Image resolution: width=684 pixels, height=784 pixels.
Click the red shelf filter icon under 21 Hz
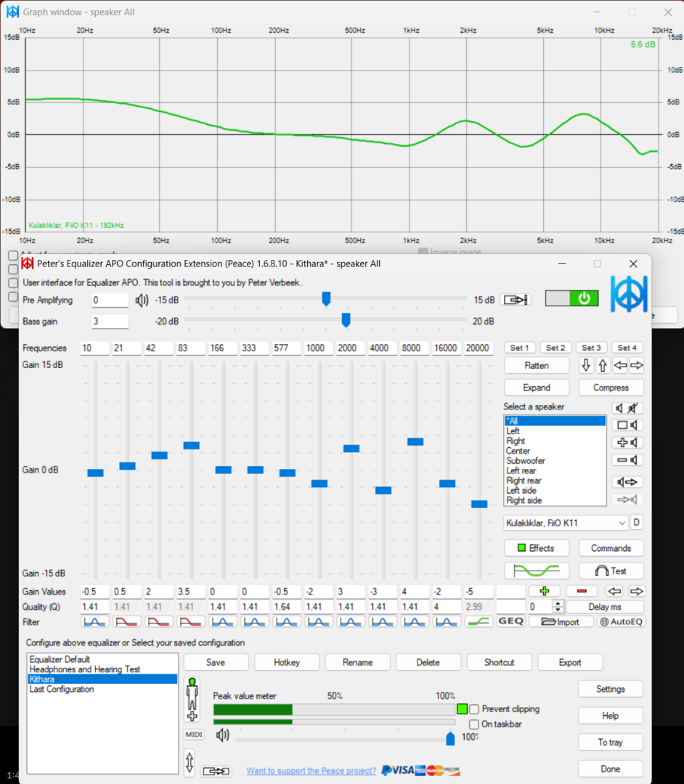pos(126,622)
